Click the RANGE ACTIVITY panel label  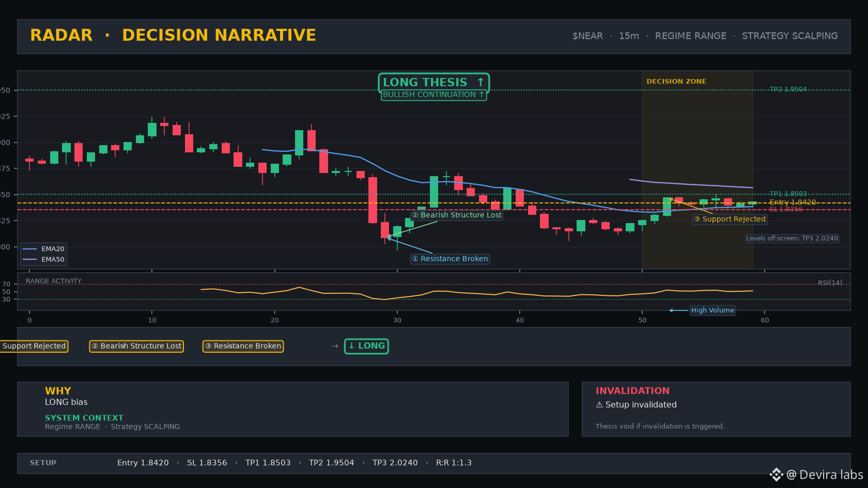pos(54,281)
